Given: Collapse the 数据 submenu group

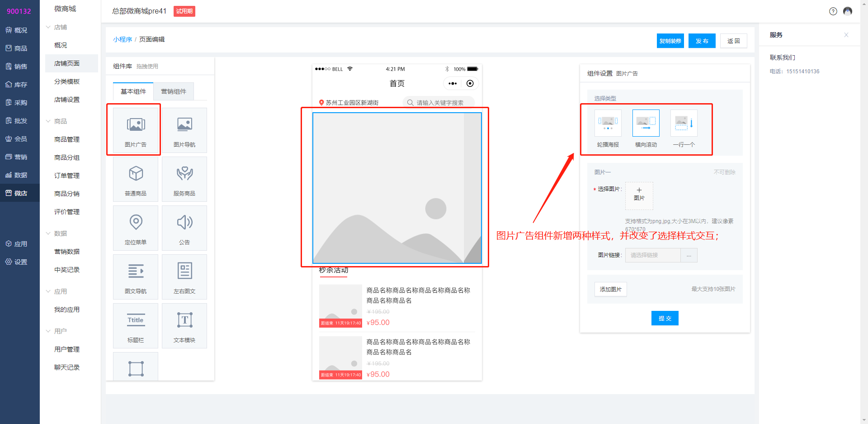Looking at the screenshot, I should pyautogui.click(x=48, y=233).
